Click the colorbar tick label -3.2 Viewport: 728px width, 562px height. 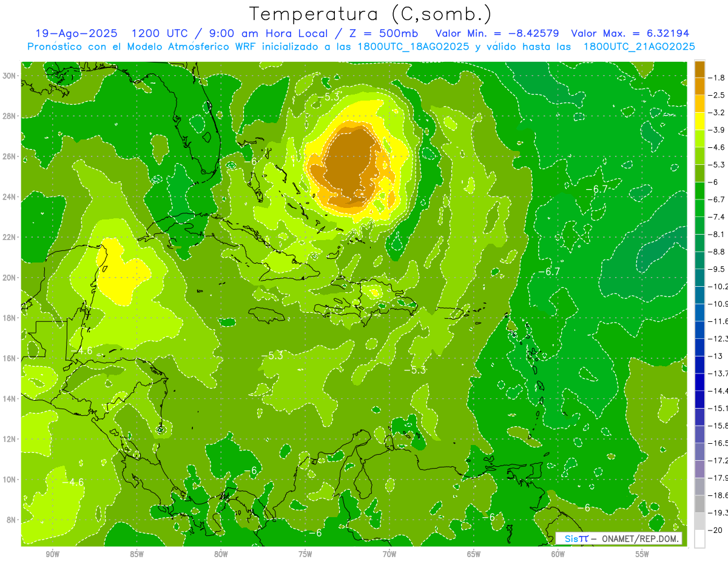tap(717, 113)
